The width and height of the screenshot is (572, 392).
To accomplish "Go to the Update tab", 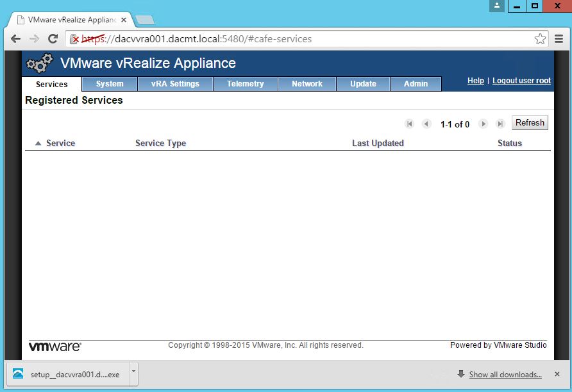I will pos(363,84).
